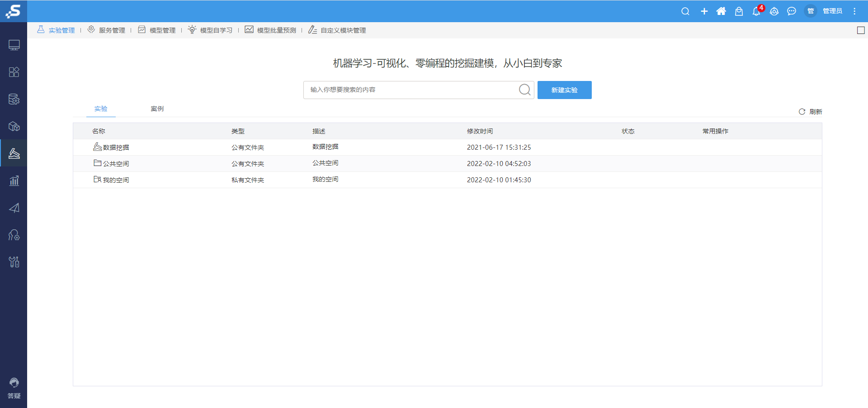The image size is (868, 408).
Task: Click the 新建实验 button
Action: click(564, 90)
